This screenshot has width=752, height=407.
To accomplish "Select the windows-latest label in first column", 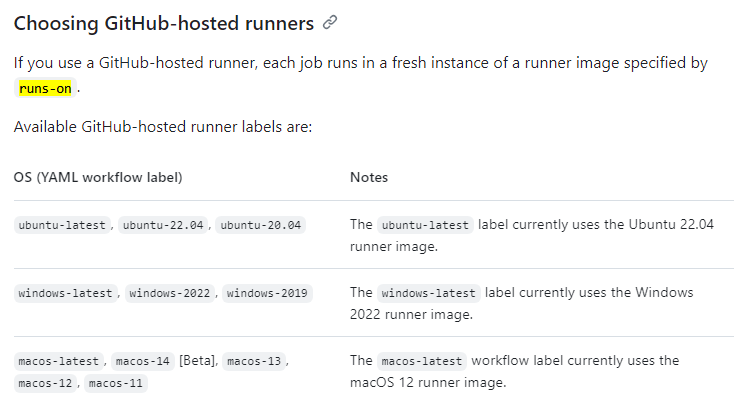I will tap(65, 293).
